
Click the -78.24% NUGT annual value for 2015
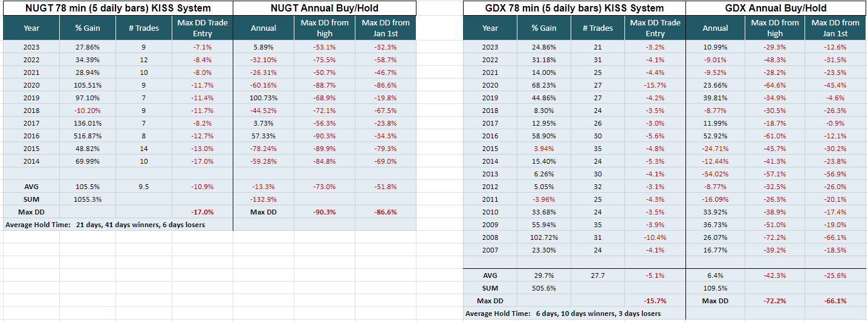pos(264,149)
